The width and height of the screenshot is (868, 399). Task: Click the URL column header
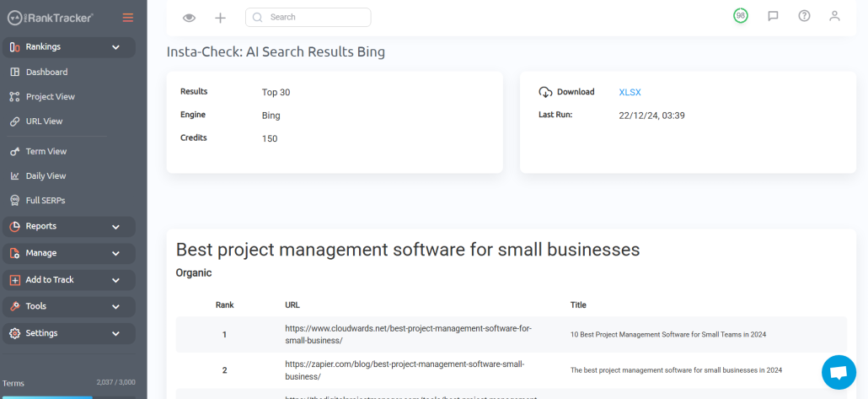[292, 305]
